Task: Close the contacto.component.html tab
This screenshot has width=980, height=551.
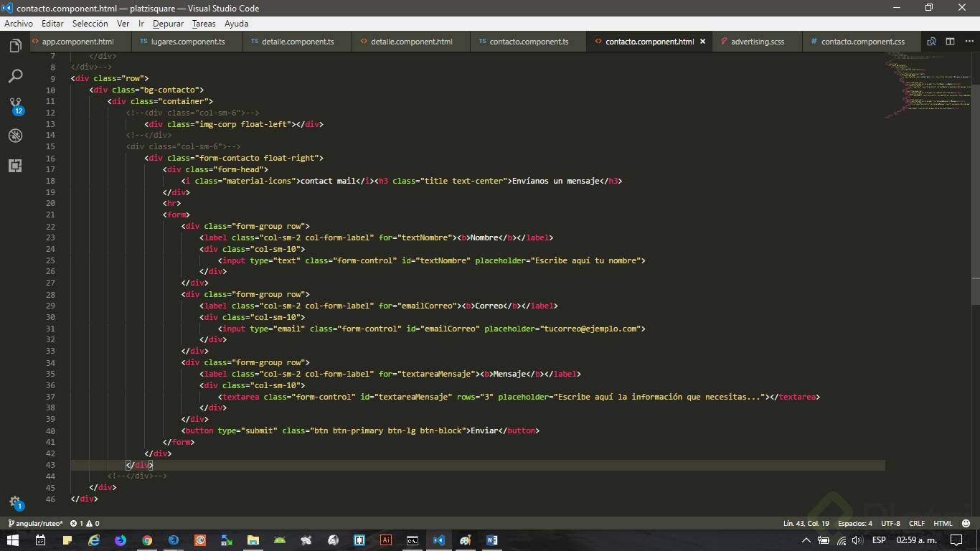Action: click(702, 42)
